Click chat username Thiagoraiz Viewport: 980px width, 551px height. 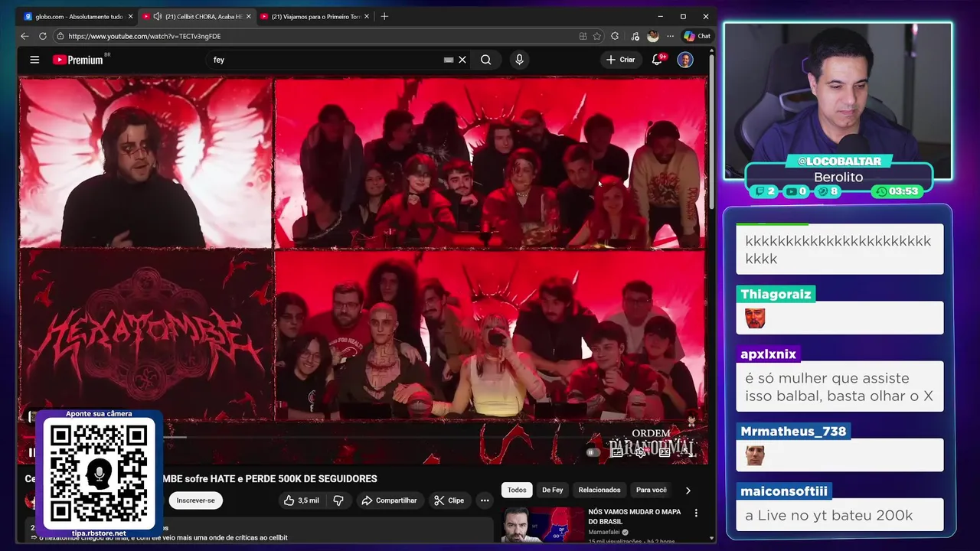pos(776,294)
